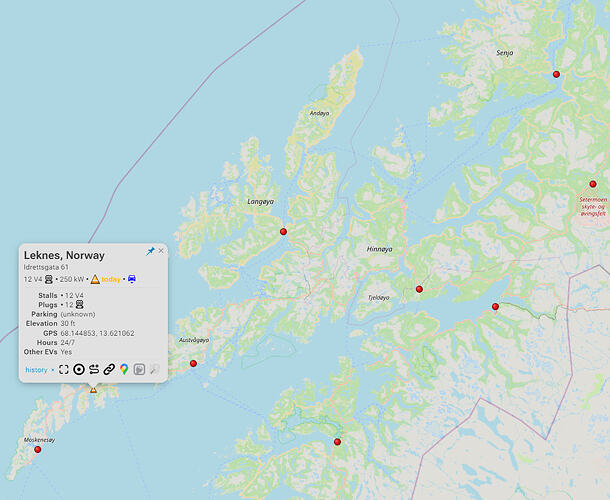
Task: Open the site in Google Maps icon
Action: pos(124,369)
